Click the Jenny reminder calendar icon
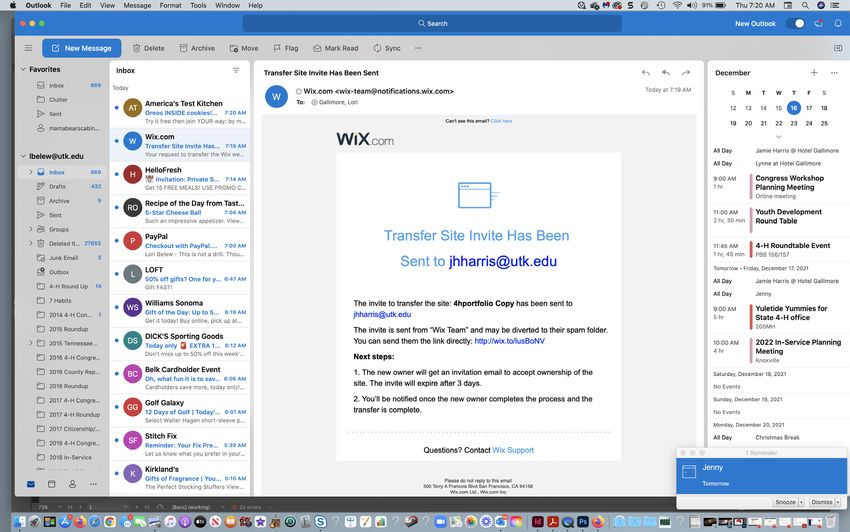Screen dimensions: 850x532 pos(689,472)
